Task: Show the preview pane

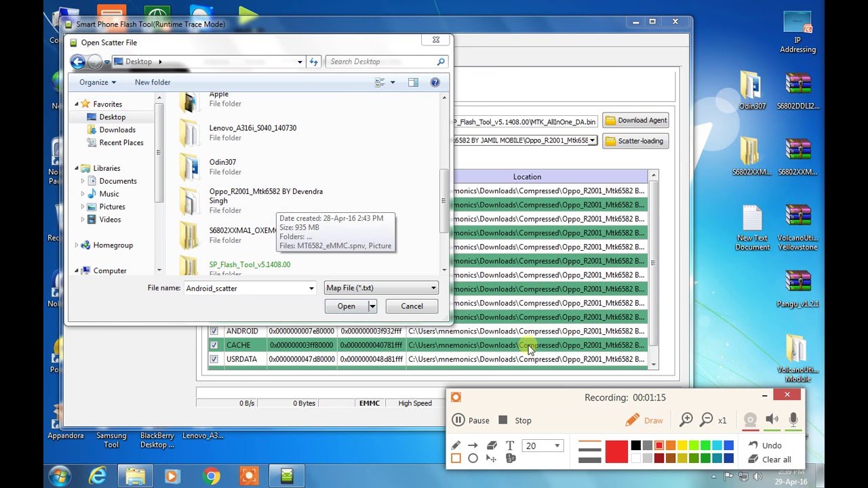Action: pos(413,82)
